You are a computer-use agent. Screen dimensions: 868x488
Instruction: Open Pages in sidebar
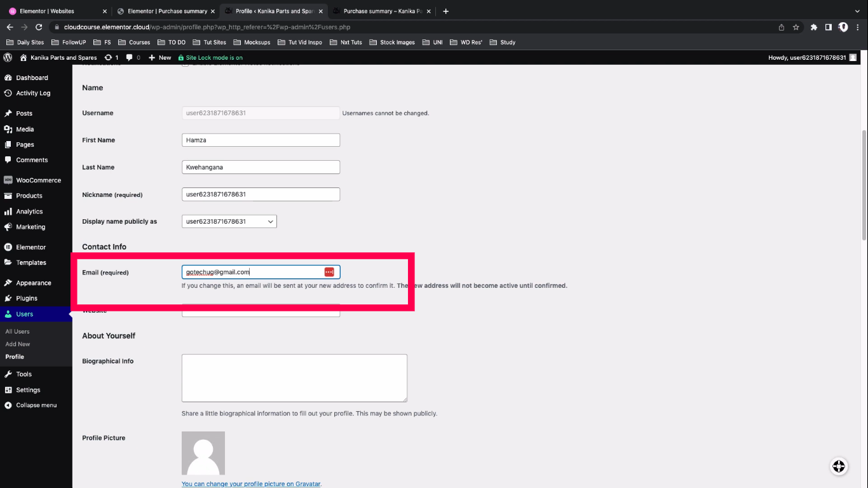click(x=25, y=144)
